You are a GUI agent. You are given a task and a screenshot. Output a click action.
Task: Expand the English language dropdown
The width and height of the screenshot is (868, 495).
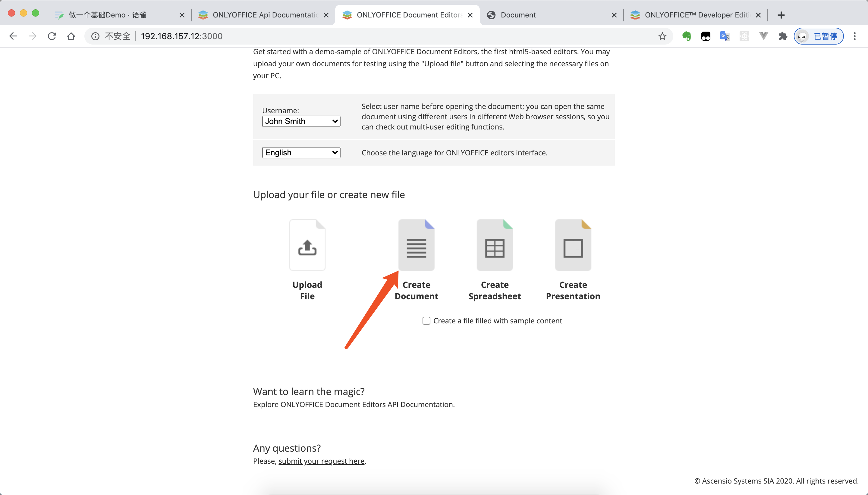301,153
